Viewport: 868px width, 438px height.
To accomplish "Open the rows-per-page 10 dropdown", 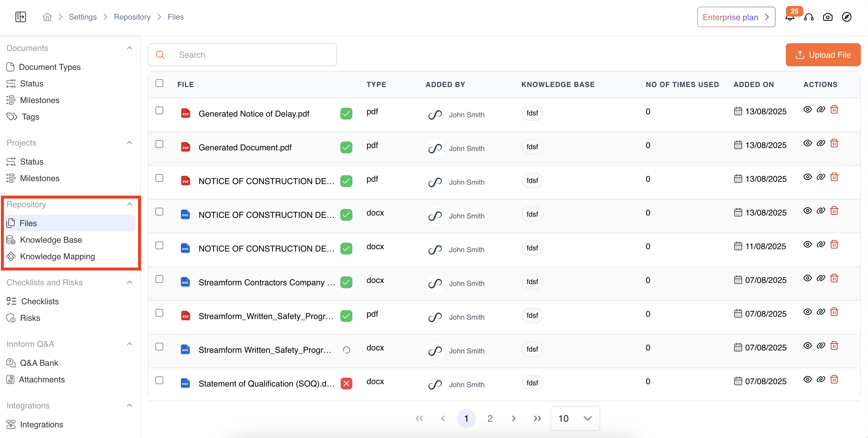I will coord(575,418).
